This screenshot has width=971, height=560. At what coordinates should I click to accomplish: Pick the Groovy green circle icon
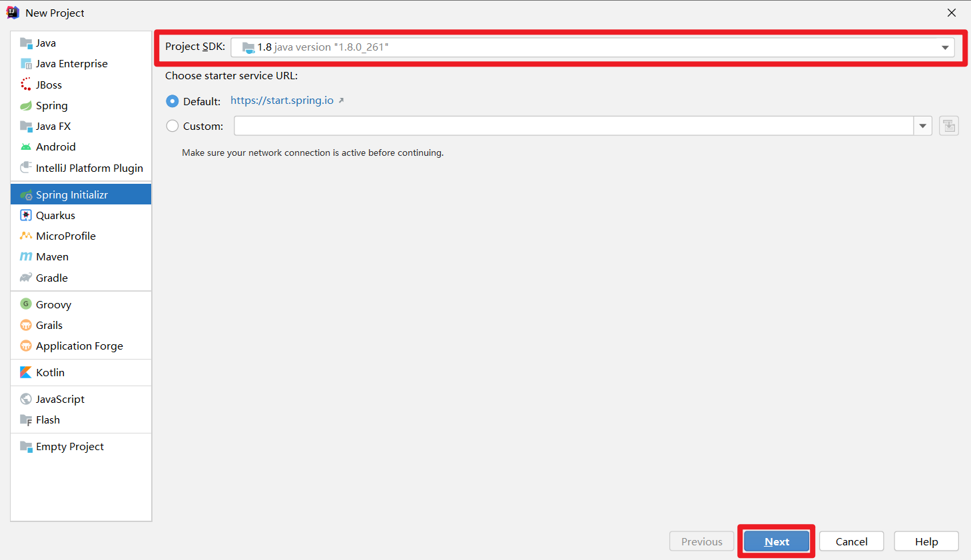[x=26, y=304]
